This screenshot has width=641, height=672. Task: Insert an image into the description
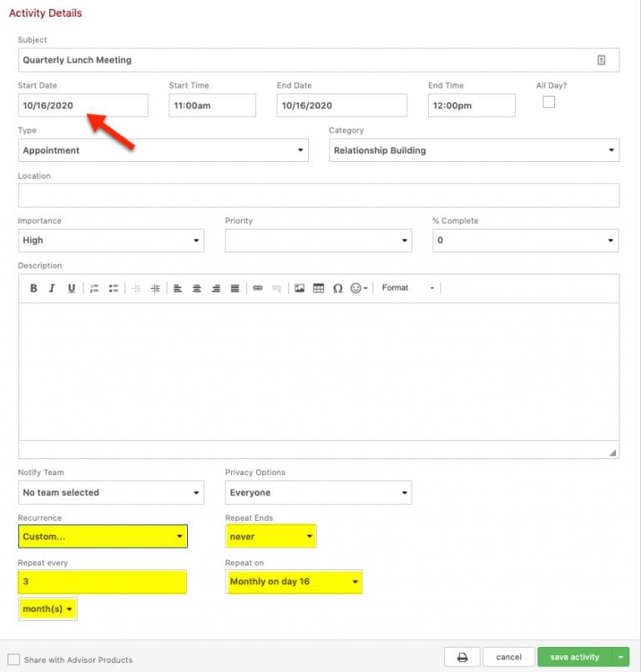click(x=300, y=288)
